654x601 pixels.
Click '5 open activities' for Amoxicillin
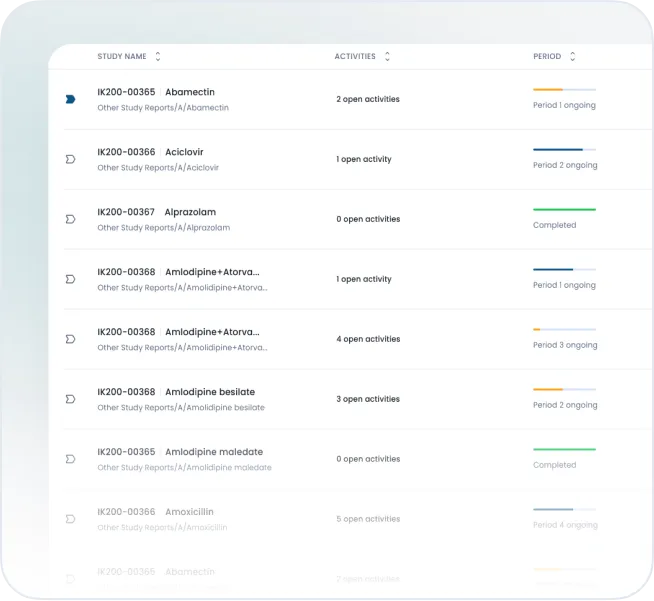click(368, 519)
